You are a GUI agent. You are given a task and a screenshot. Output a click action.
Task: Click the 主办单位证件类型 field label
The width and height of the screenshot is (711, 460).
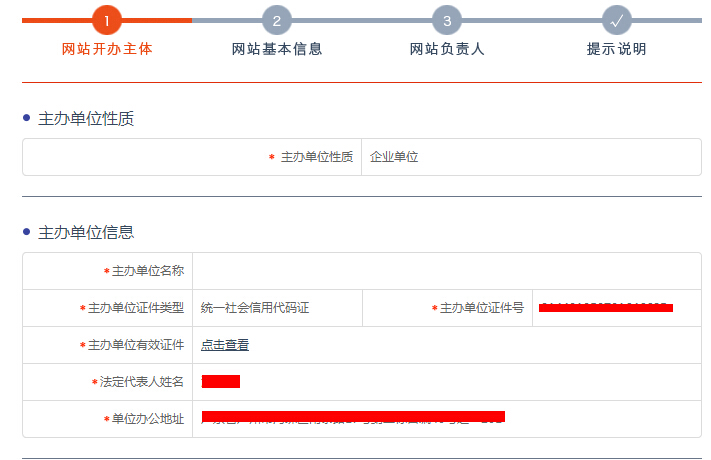135,308
